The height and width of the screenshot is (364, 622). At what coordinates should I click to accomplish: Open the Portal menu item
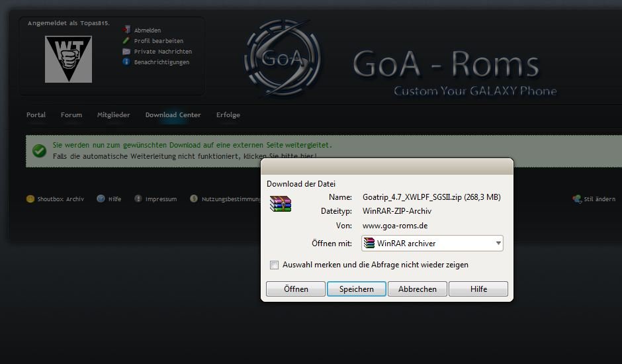click(36, 114)
